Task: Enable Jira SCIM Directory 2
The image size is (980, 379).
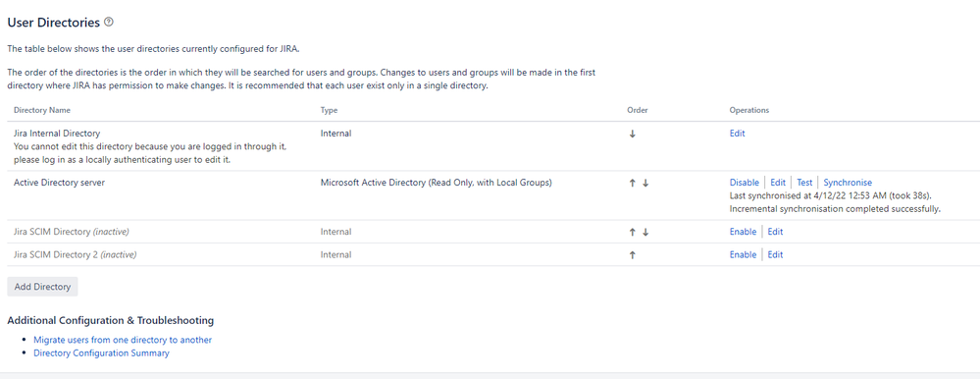Action: (x=743, y=254)
